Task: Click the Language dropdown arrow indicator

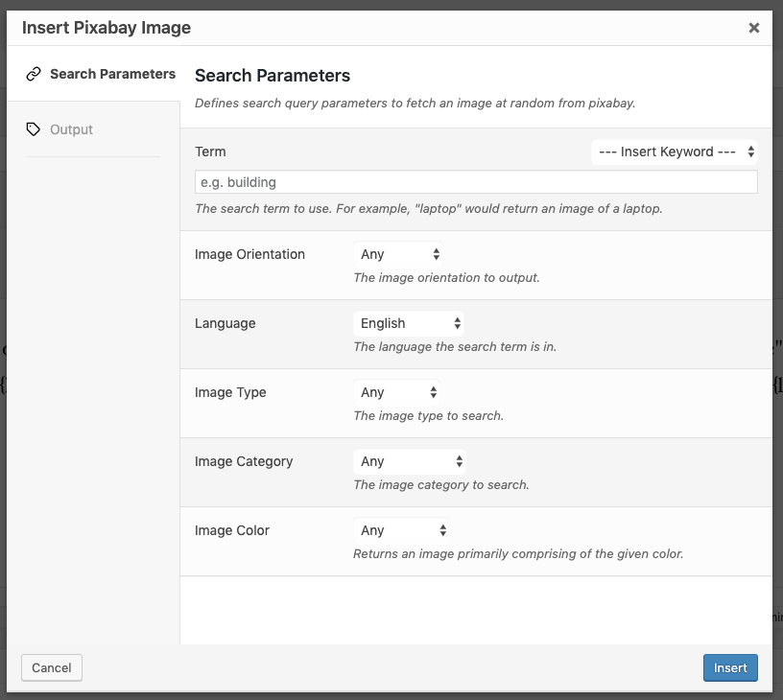Action: pyautogui.click(x=457, y=323)
